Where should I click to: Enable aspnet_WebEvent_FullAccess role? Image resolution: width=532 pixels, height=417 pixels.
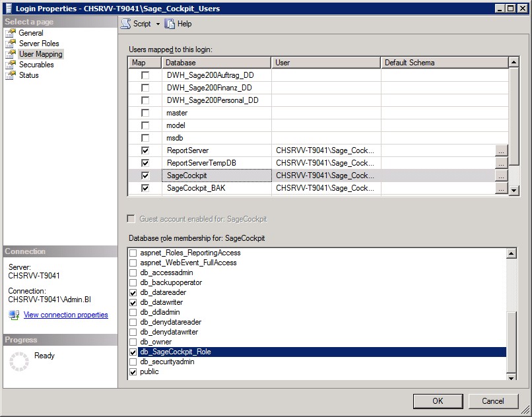click(133, 263)
